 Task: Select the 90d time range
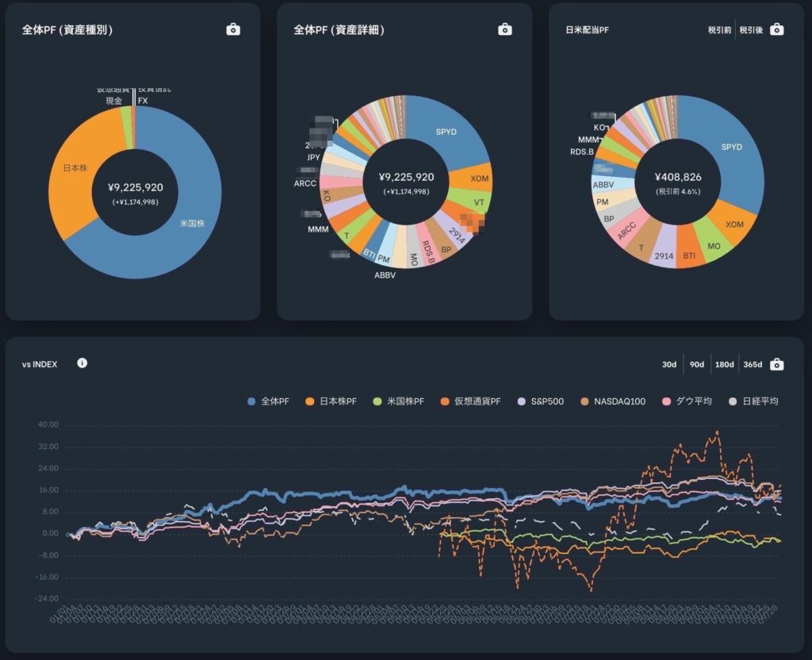[697, 365]
